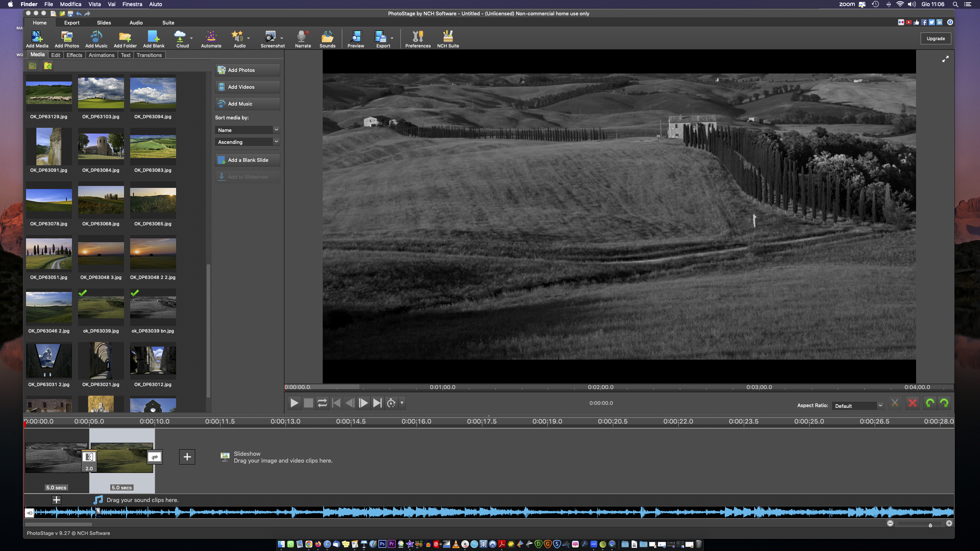
Task: Switch to the Transitions tab
Action: 149,55
